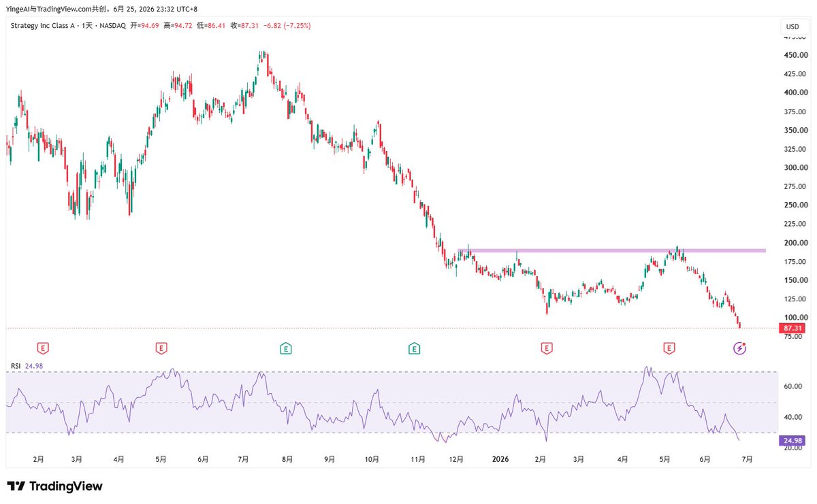Select the first red earnings marker before March
This screenshot has width=817, height=504.
click(x=43, y=349)
